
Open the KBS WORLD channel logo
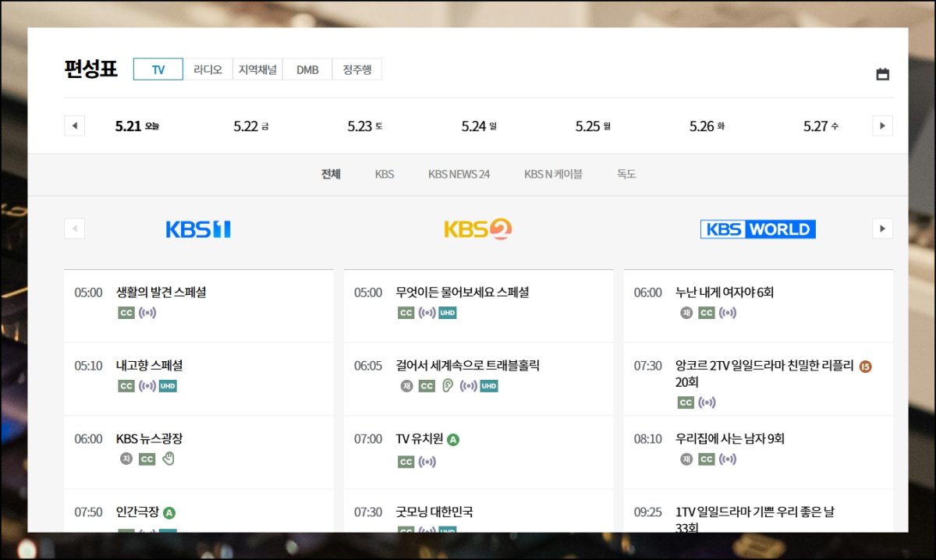pos(757,229)
